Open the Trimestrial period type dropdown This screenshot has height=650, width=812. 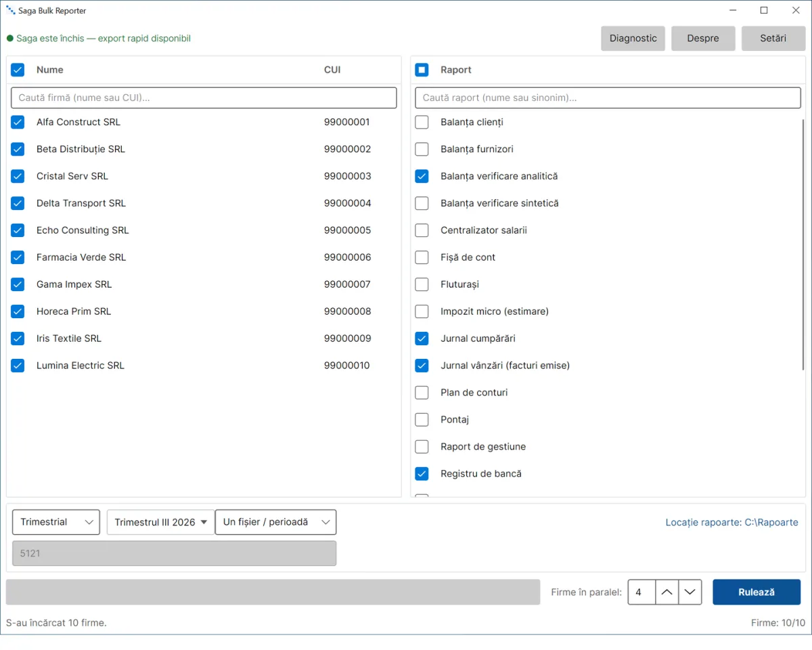tap(56, 522)
